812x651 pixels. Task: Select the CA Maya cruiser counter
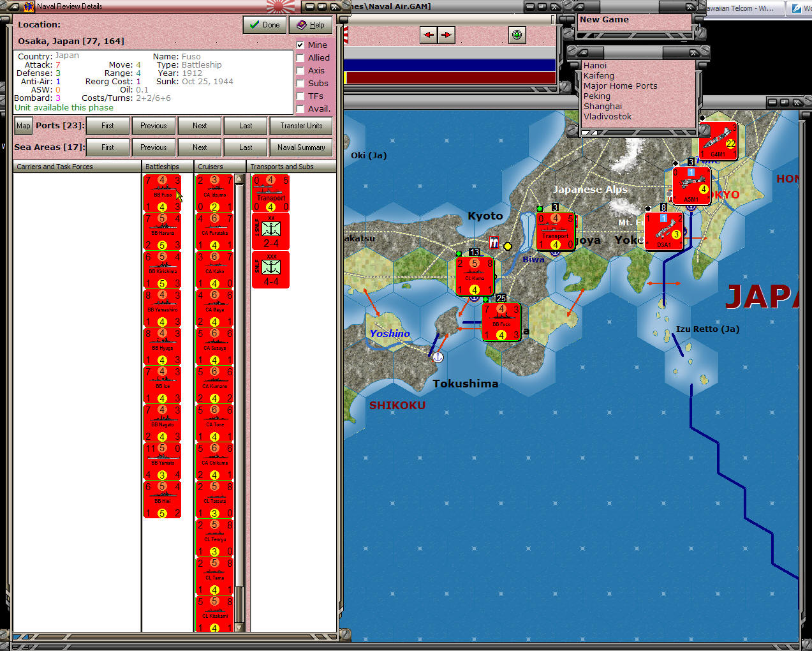point(214,308)
